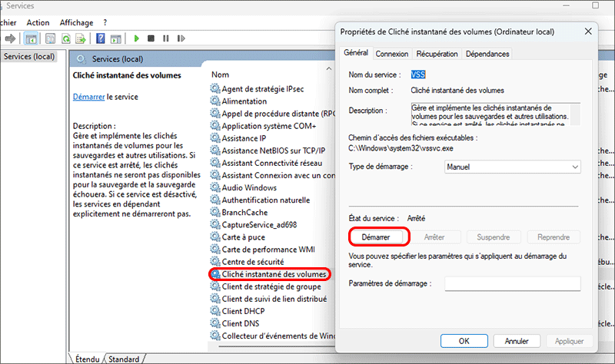Click the Démarrer le service link
615x364 pixels.
tap(88, 97)
